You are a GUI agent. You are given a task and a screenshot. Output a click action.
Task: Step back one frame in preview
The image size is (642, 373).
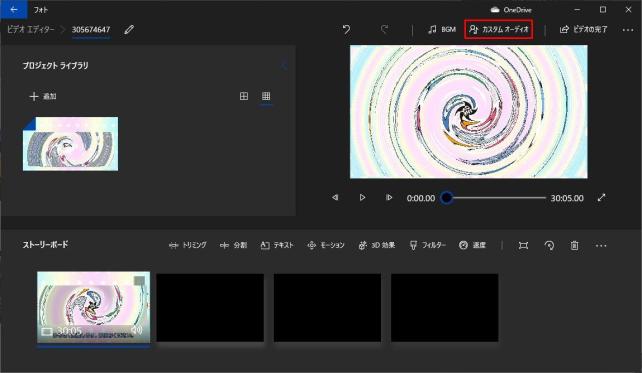point(335,198)
